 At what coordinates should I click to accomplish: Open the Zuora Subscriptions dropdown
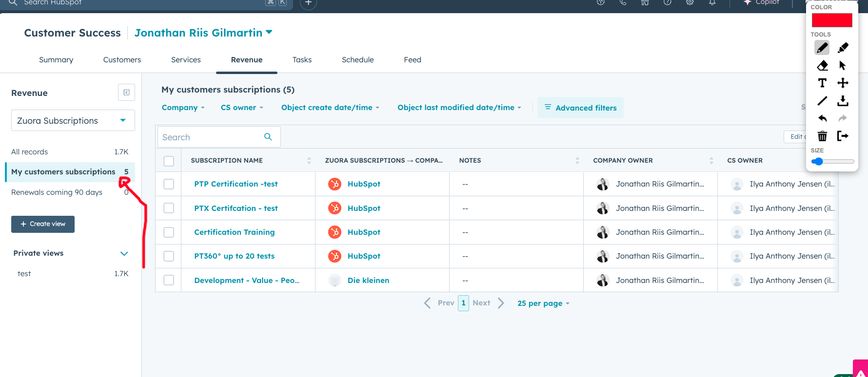73,121
